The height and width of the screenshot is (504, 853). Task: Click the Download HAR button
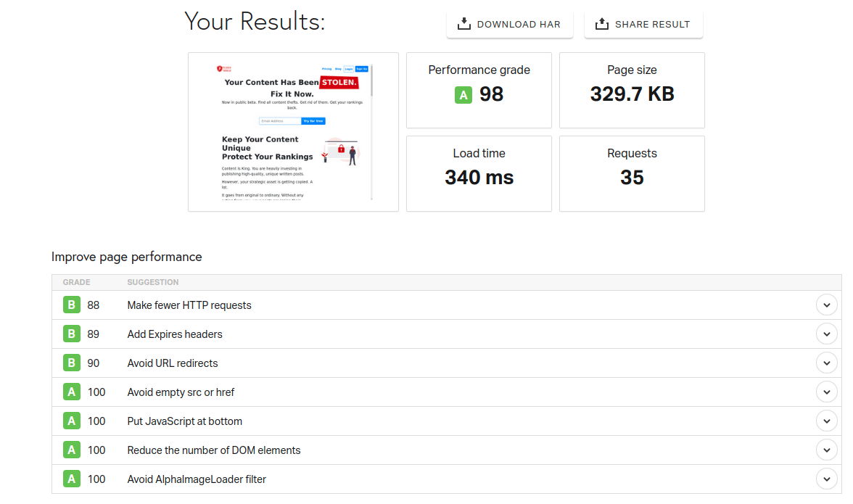510,25
